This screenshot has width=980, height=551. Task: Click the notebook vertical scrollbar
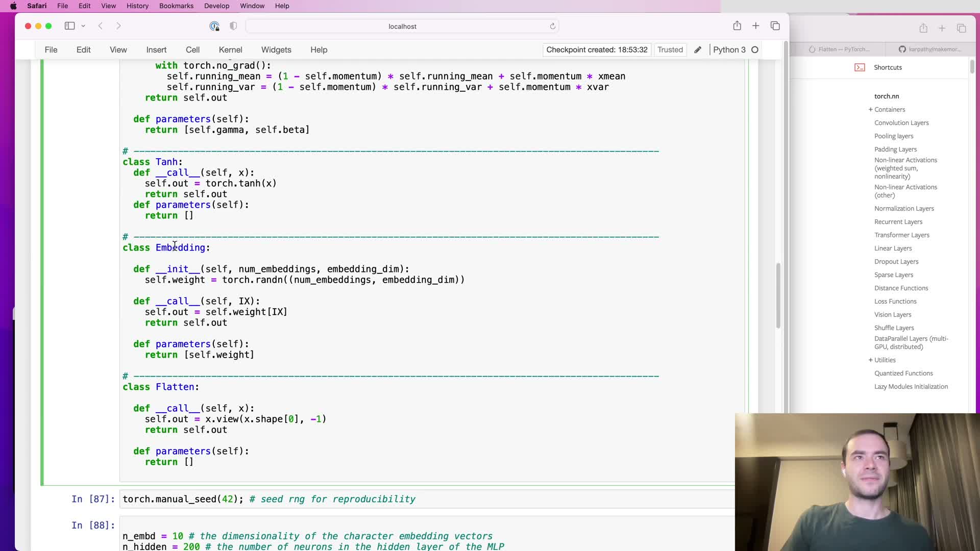point(778,296)
